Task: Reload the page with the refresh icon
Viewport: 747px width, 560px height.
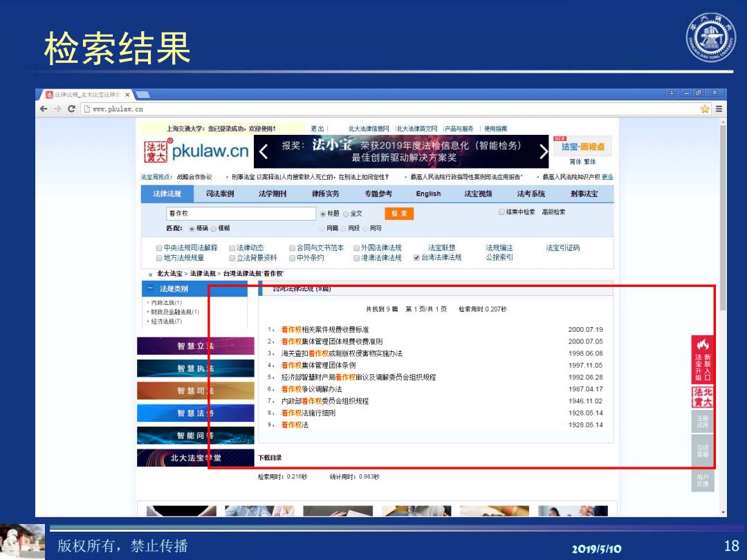Action: pyautogui.click(x=71, y=109)
